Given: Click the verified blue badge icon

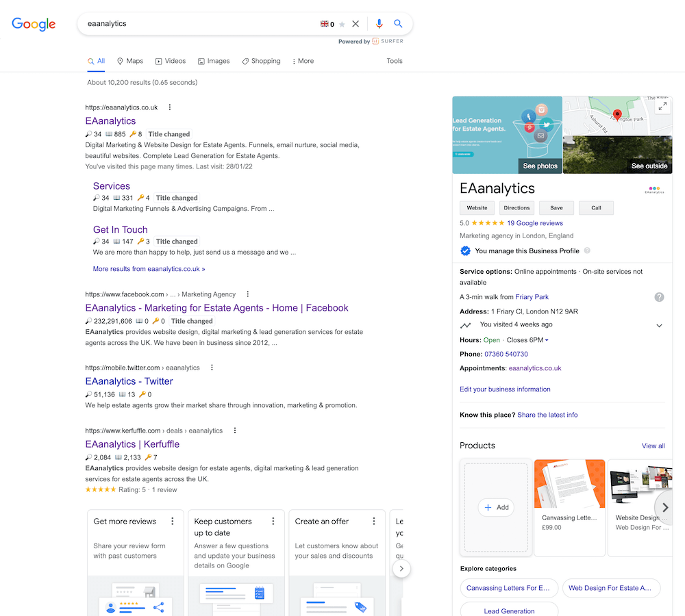Looking at the screenshot, I should coord(465,251).
